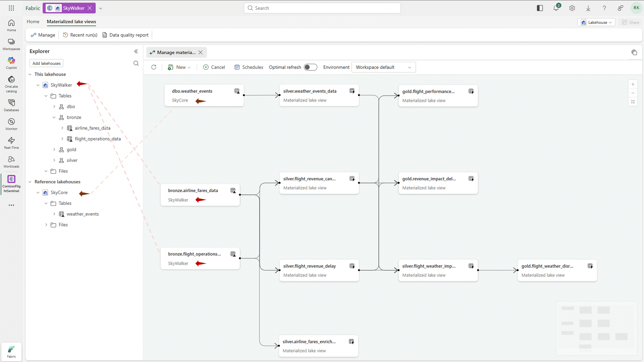644x362 pixels.
Task: Collapse the Explorer pane with double chevron
Action: click(136, 51)
